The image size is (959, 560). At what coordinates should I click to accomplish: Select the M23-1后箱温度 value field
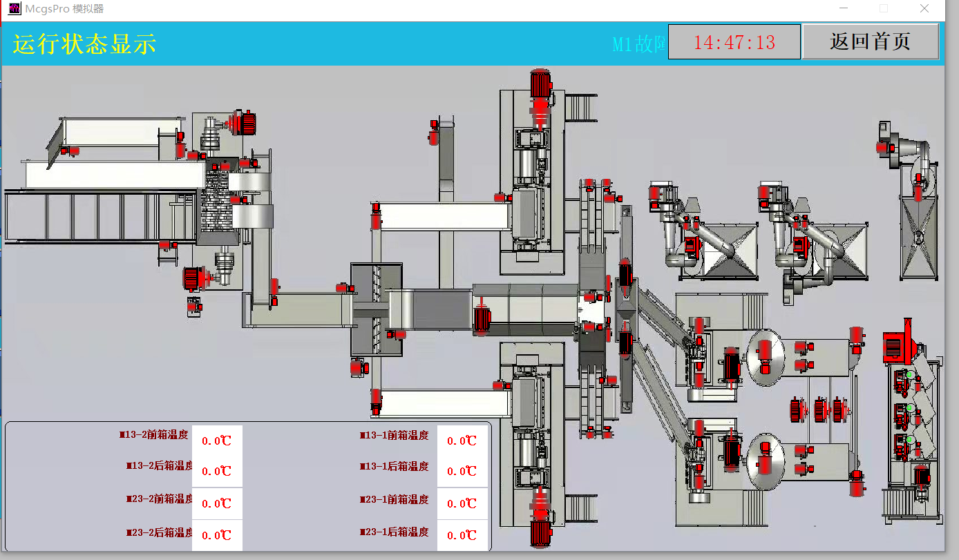point(462,535)
